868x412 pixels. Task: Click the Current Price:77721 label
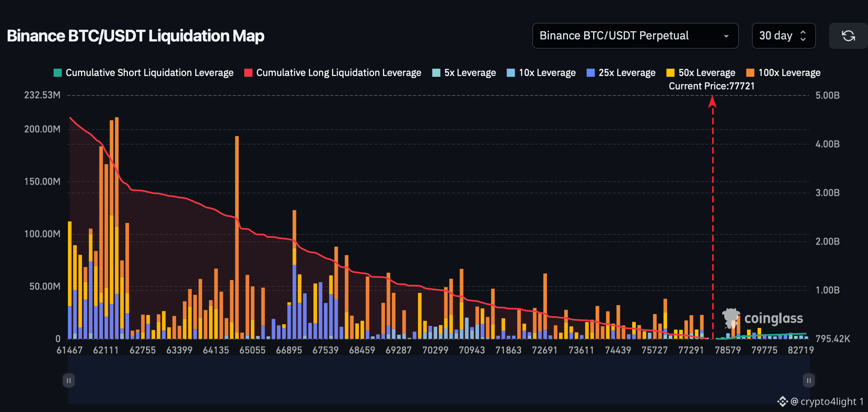coord(712,86)
